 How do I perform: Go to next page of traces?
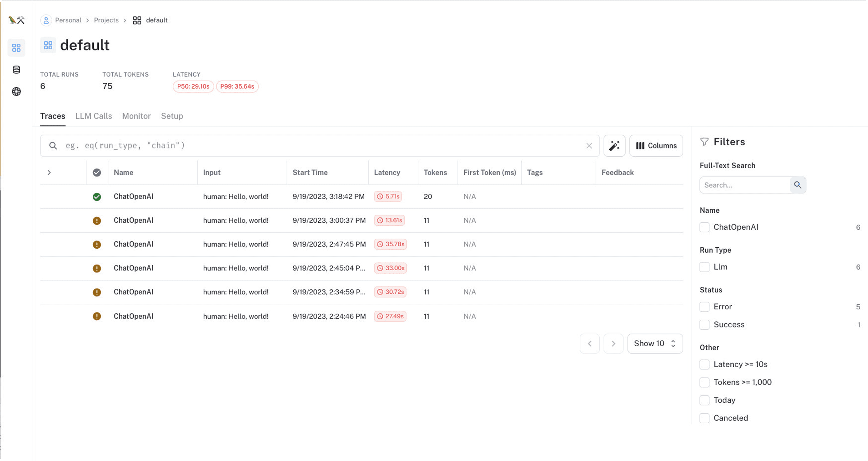point(613,344)
